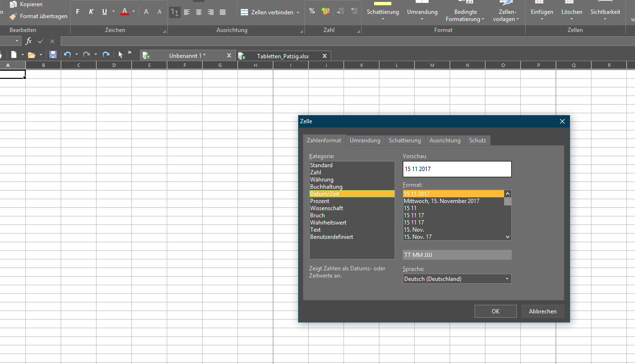Screen dimensions: 635x364
Task: Apply currency format with the coins icon
Action: [325, 11]
